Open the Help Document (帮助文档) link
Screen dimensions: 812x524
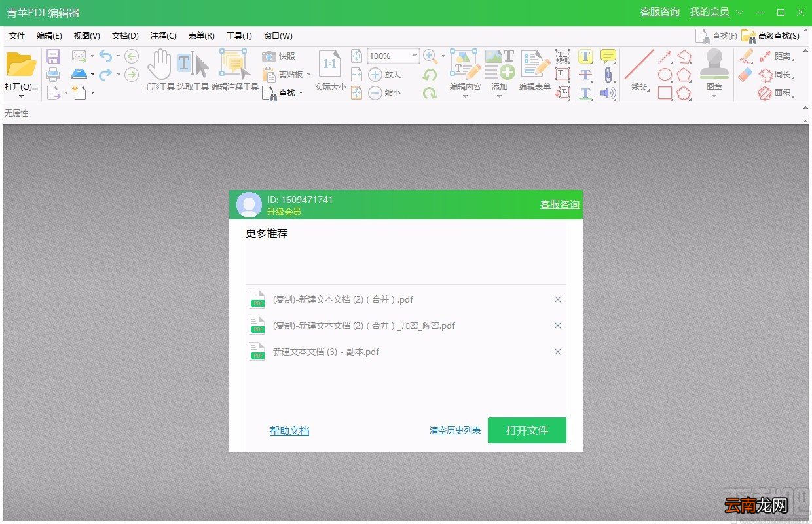289,430
